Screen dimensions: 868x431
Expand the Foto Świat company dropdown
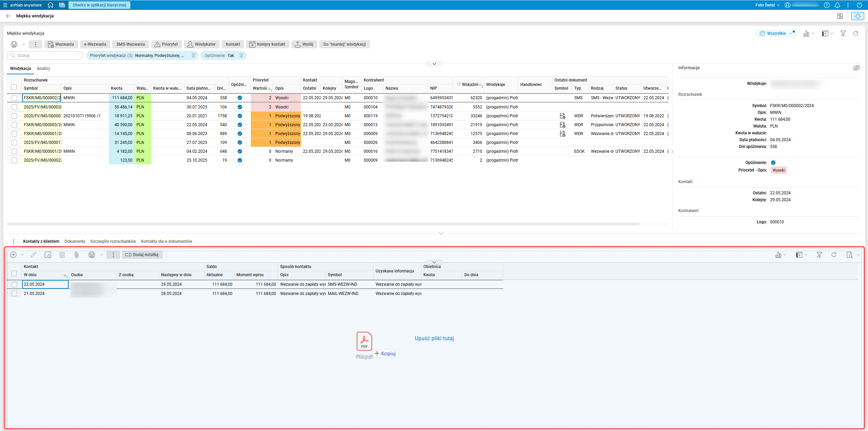[x=767, y=5]
